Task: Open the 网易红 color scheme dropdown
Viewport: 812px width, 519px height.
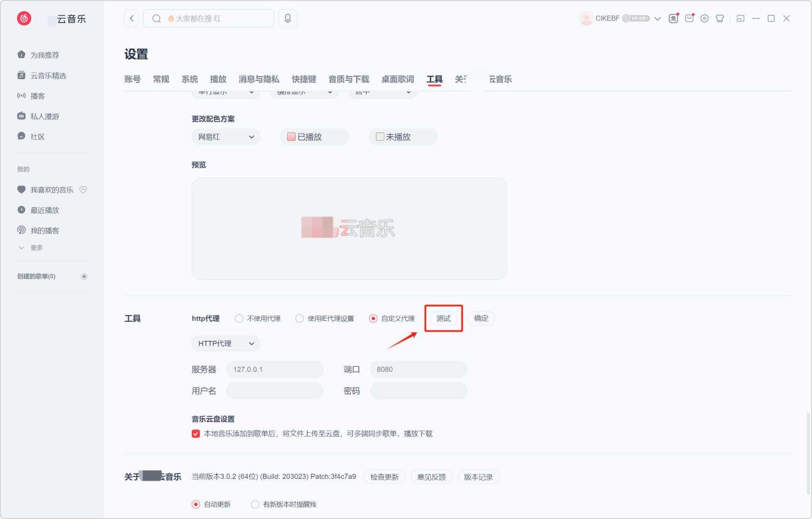Action: pos(226,137)
